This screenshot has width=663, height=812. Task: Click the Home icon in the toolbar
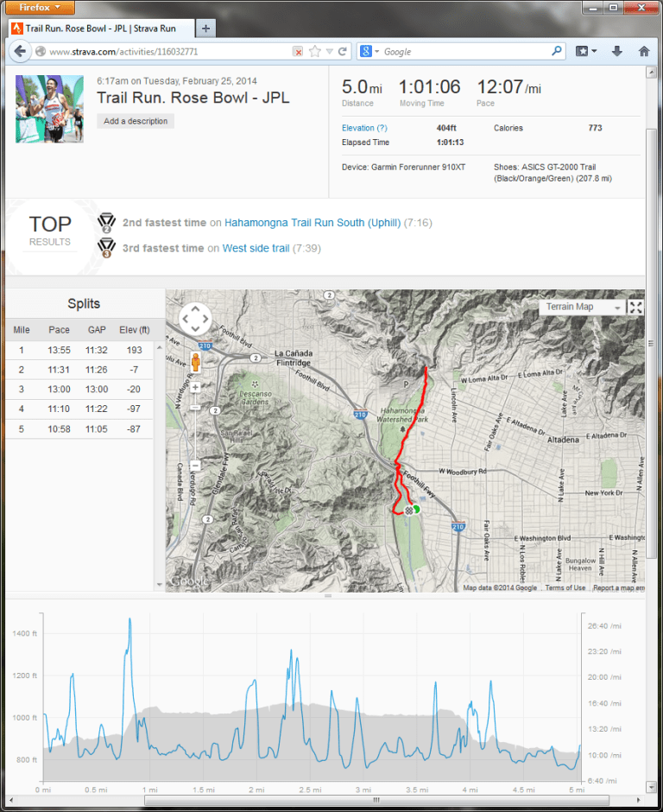pyautogui.click(x=643, y=51)
